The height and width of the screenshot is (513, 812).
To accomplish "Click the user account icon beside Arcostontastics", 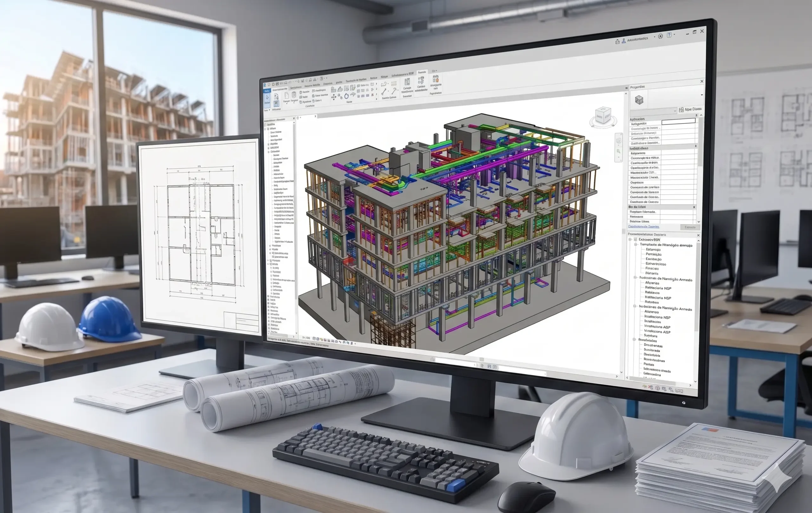I will tap(624, 41).
